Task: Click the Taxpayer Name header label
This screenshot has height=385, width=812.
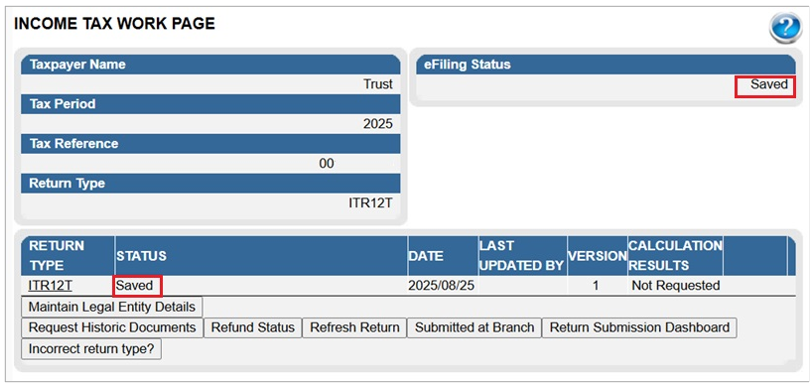Action: pyautogui.click(x=78, y=65)
